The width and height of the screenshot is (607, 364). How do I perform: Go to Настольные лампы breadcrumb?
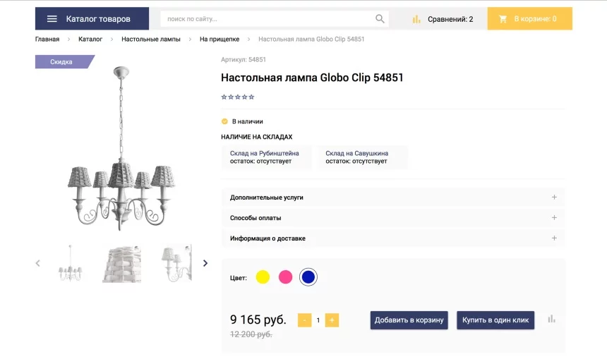point(150,39)
